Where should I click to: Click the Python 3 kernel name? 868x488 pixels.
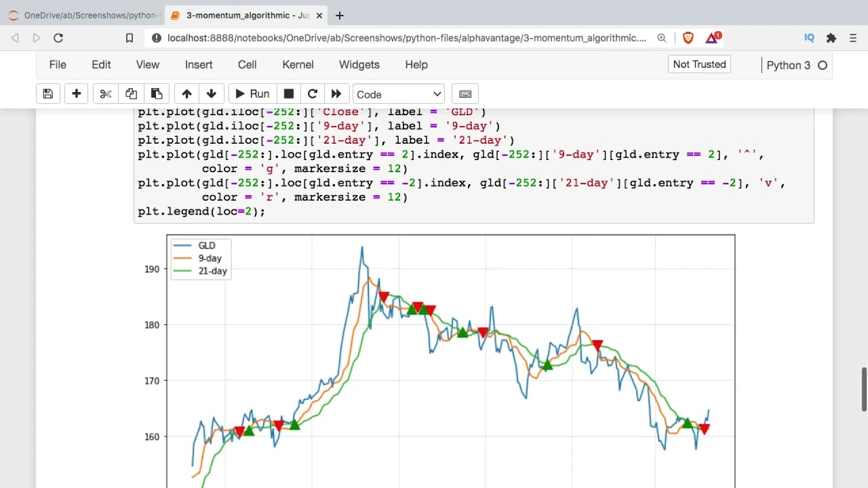tap(788, 65)
